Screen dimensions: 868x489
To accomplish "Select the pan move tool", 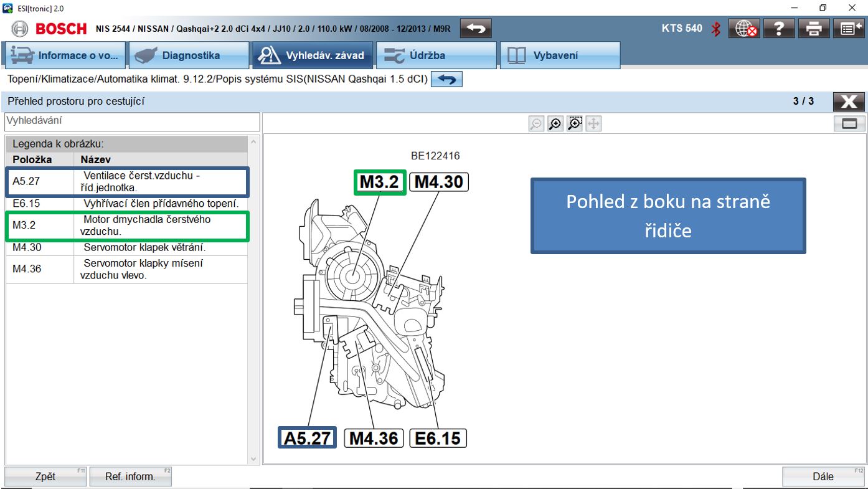I will [x=593, y=124].
